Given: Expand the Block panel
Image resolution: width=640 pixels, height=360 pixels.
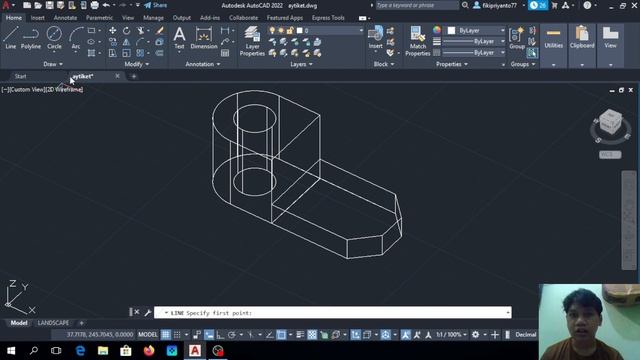Looking at the screenshot, I should pos(384,64).
